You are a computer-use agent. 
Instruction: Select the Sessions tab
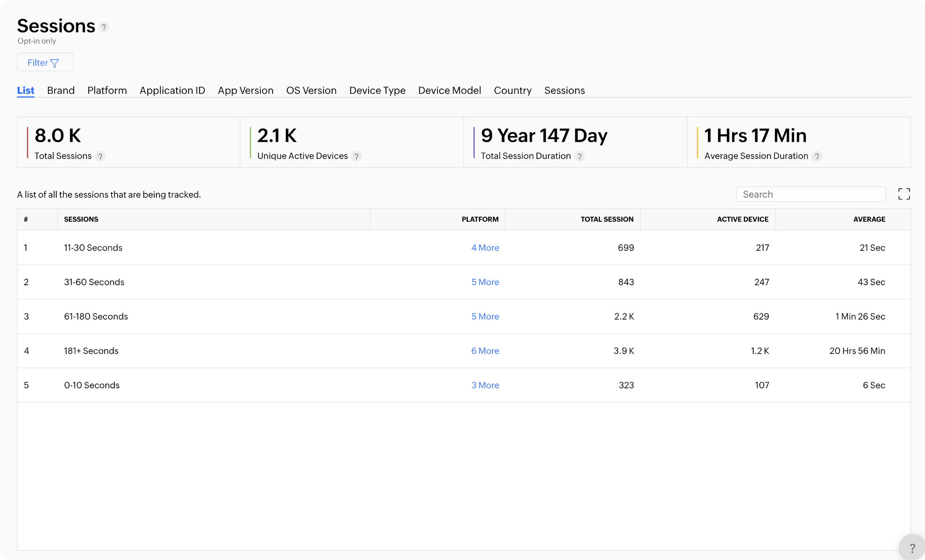[x=564, y=91]
